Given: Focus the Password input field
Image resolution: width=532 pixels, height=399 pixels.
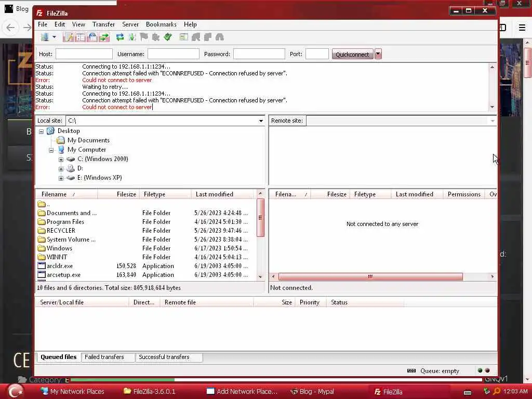Looking at the screenshot, I should pos(259,54).
